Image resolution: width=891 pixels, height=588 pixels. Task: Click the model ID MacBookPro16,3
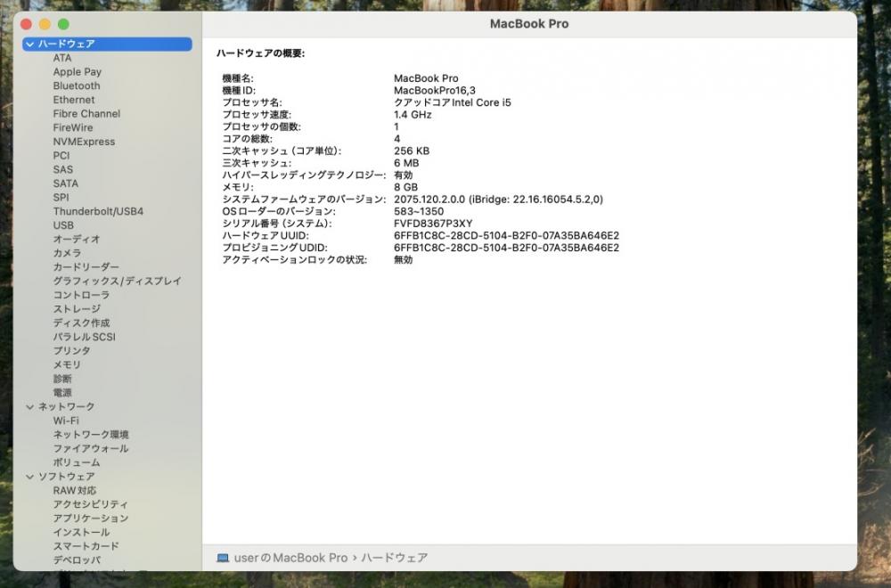point(435,90)
